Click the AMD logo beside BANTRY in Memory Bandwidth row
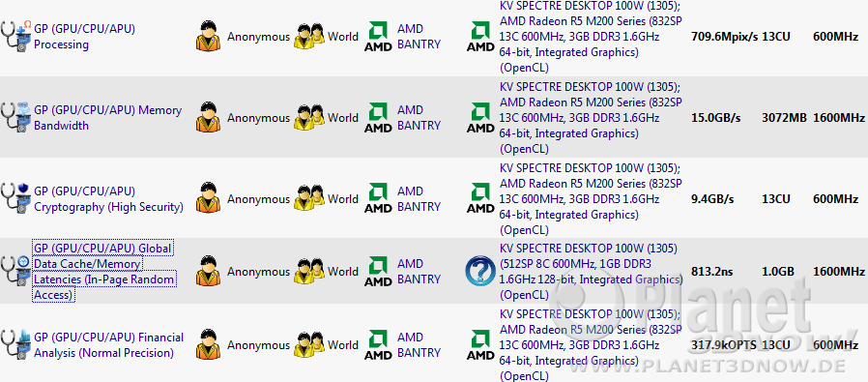This screenshot has height=382, width=868. [378, 118]
